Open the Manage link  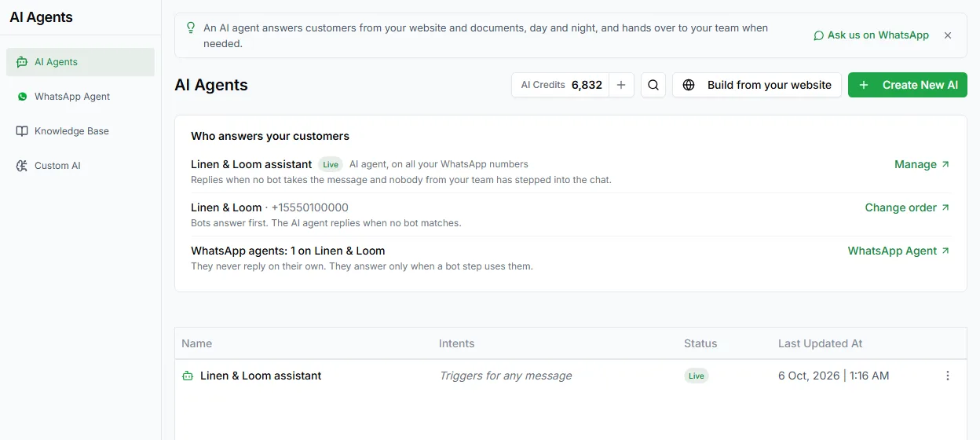coord(922,164)
